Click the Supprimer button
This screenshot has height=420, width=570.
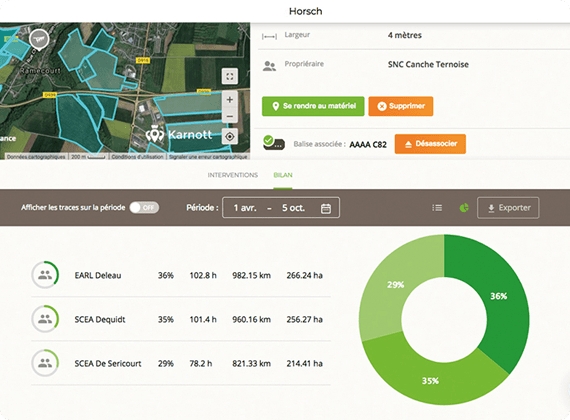[401, 106]
